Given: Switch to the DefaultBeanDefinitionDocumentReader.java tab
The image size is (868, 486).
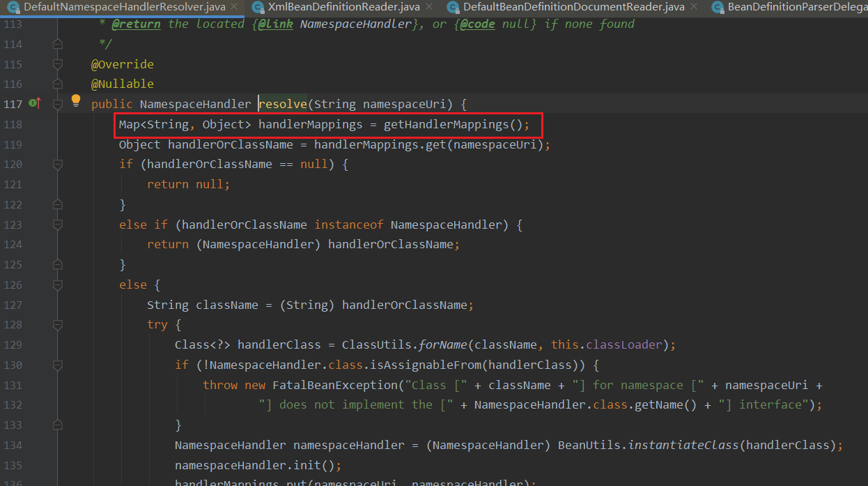Looking at the screenshot, I should 573,7.
